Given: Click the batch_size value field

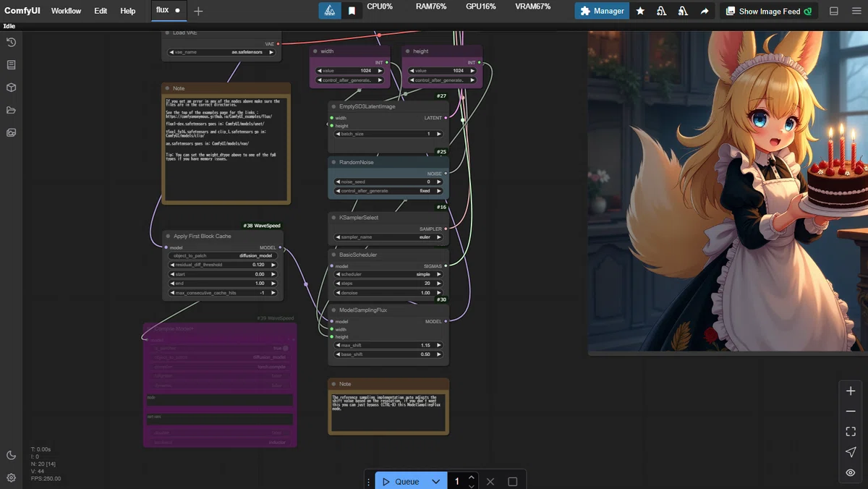Looking at the screenshot, I should pos(388,134).
